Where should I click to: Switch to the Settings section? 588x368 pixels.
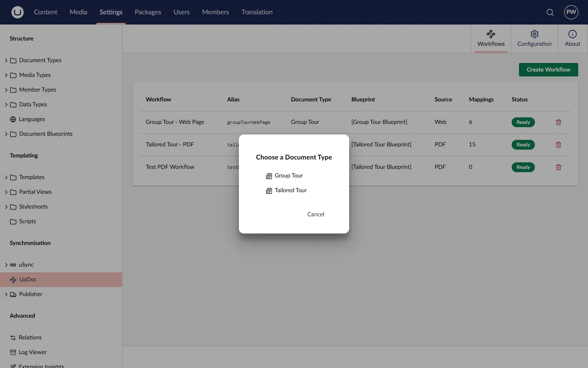111,12
